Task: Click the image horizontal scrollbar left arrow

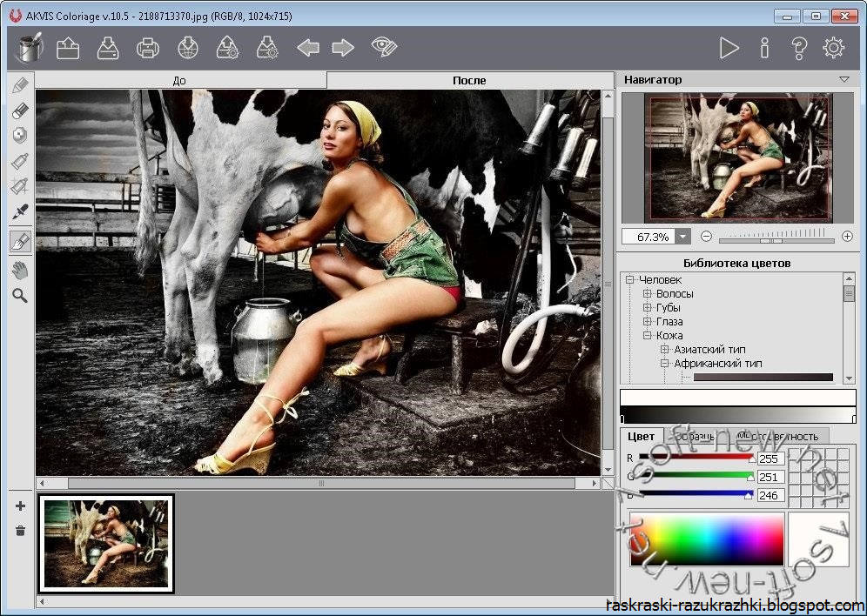Action: 42,484
